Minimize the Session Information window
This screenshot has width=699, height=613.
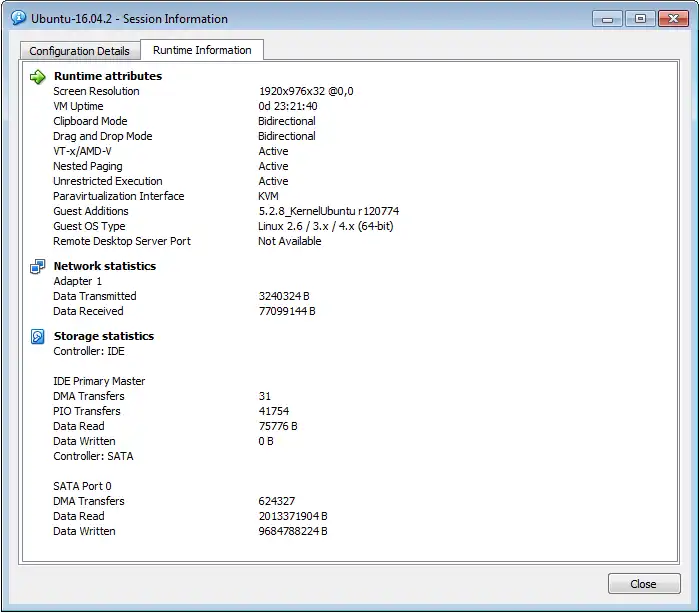(607, 19)
